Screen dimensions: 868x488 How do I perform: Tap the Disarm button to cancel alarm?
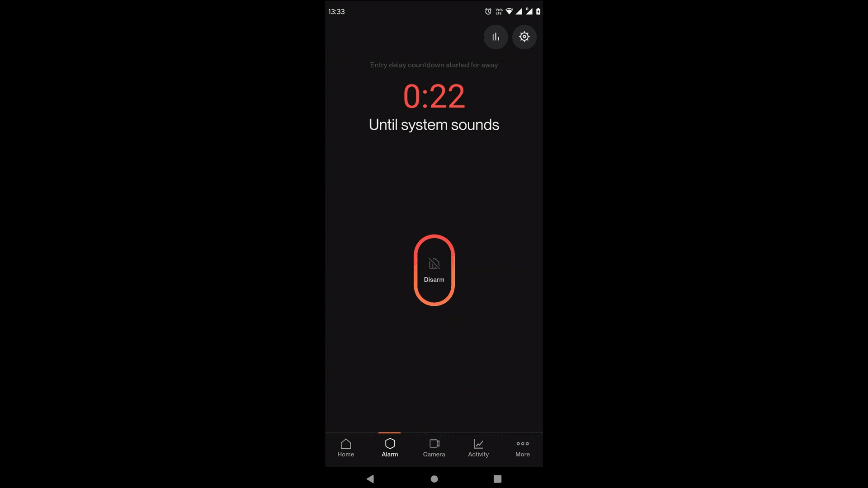click(x=434, y=269)
